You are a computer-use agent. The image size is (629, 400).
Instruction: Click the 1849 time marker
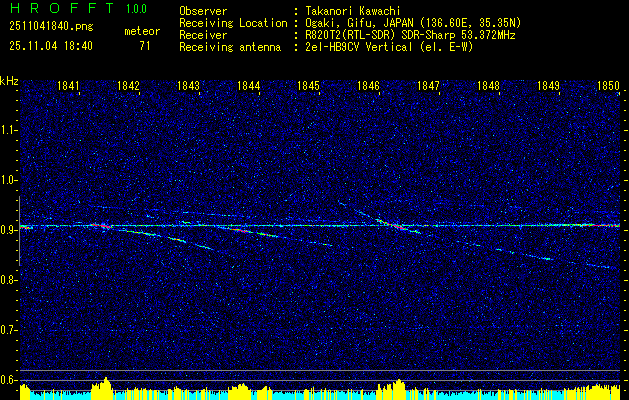(549, 85)
